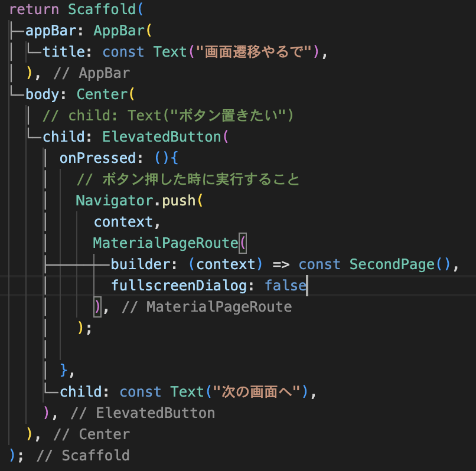Click the string "次の画面へ"

click(x=260, y=392)
